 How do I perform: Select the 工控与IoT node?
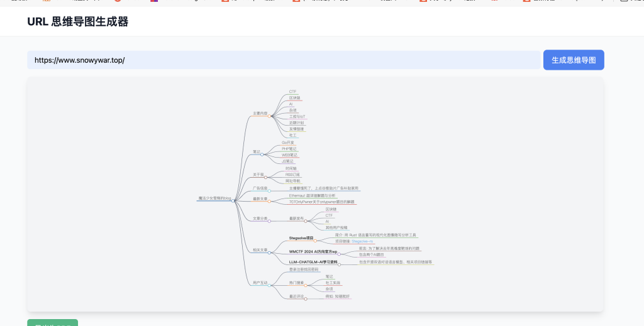click(297, 116)
